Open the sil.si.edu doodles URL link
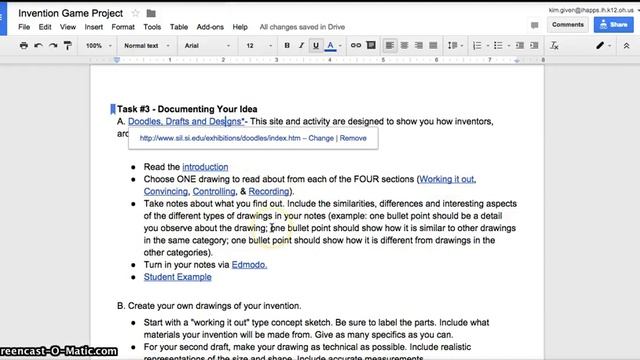640x360 pixels. pyautogui.click(x=220, y=138)
